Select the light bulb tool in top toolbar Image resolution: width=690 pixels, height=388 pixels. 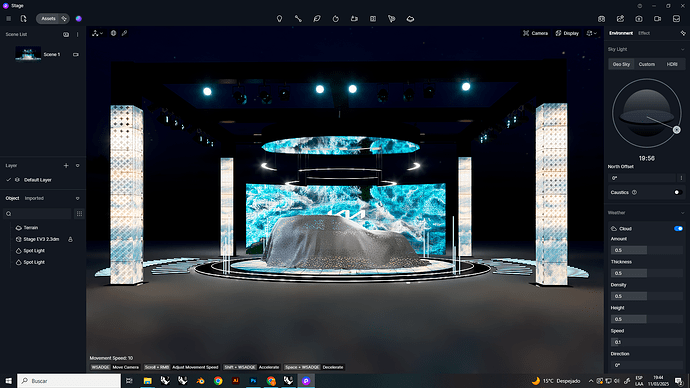click(279, 18)
